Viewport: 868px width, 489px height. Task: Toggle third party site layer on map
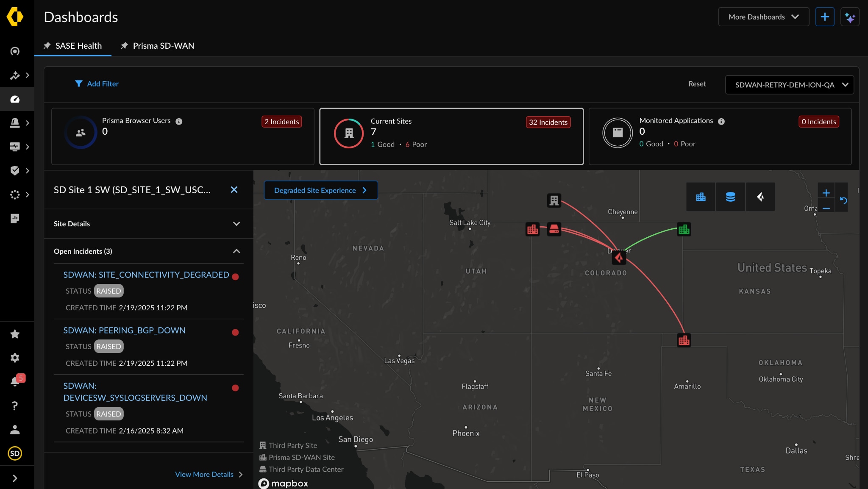pos(761,197)
